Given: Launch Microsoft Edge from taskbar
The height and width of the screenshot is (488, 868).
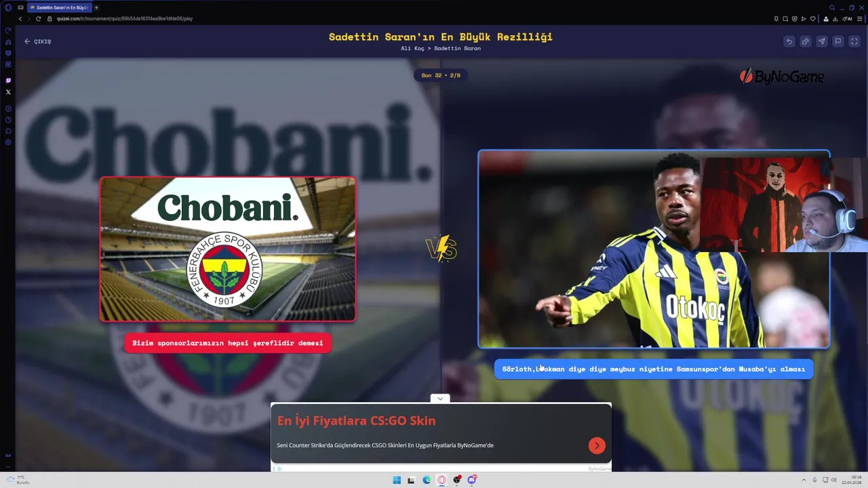Looking at the screenshot, I should pyautogui.click(x=427, y=480).
